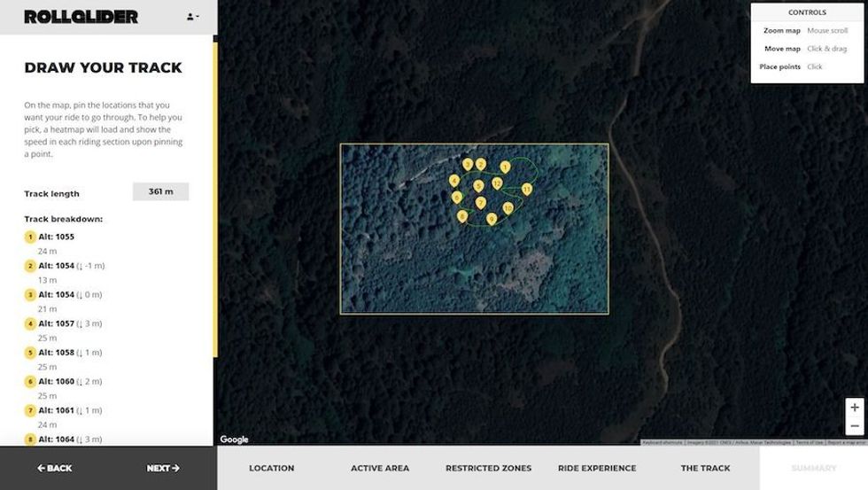Go to the Location step tab

(x=271, y=468)
